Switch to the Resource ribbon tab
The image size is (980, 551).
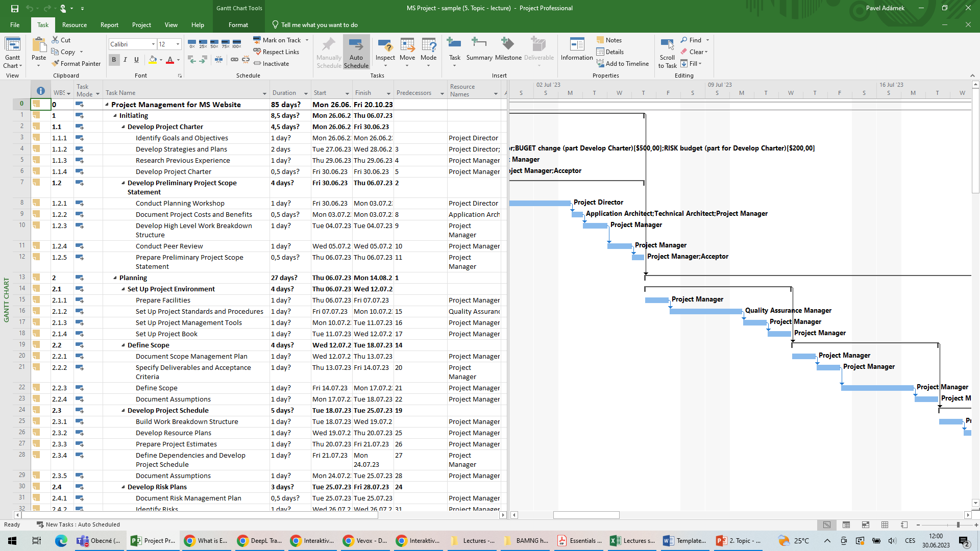75,25
